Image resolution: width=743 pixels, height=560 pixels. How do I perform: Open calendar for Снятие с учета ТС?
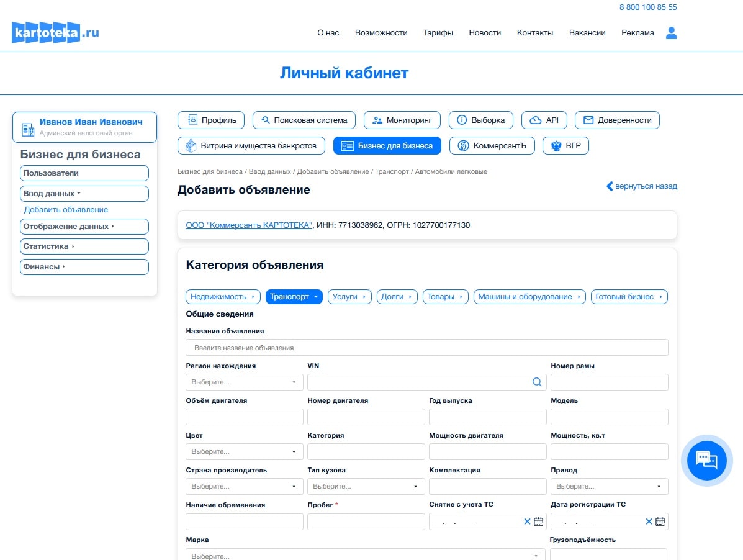(x=539, y=522)
